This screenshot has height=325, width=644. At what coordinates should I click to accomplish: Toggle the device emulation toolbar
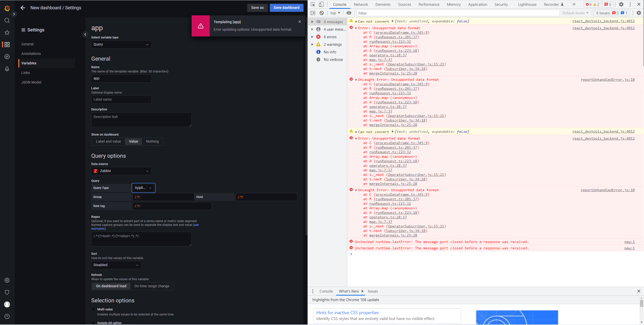(x=321, y=4)
